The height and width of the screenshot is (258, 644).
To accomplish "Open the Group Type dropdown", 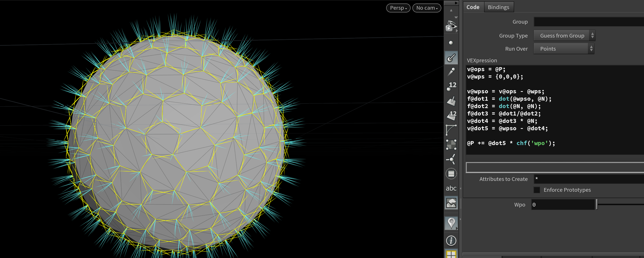I will 564,36.
